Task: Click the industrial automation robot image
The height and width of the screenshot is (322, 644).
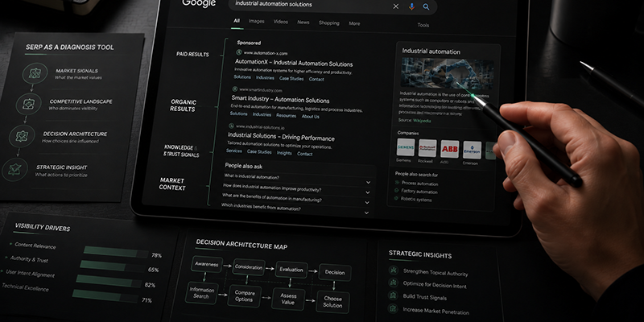Action: [x=448, y=73]
